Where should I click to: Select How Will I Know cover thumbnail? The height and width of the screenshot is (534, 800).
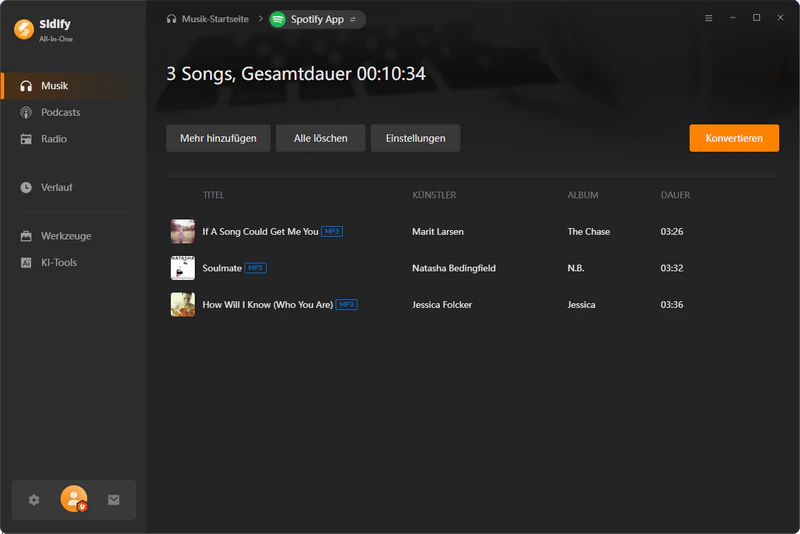click(183, 304)
